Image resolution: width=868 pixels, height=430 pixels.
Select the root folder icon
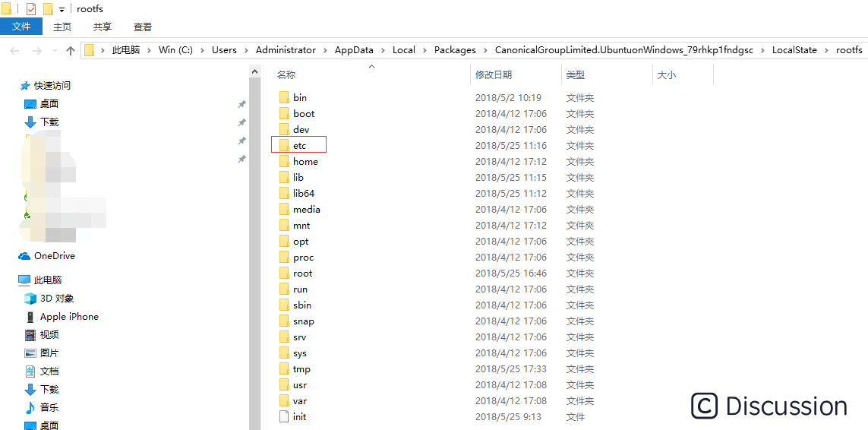[x=284, y=273]
